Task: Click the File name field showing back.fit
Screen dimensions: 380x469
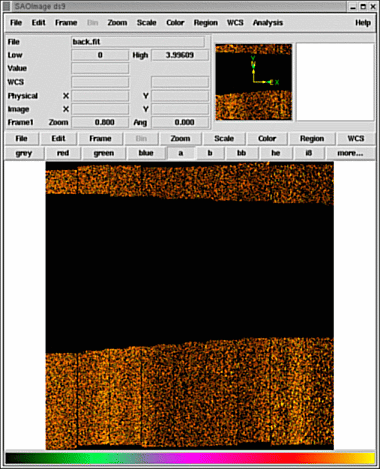Action: coord(138,42)
